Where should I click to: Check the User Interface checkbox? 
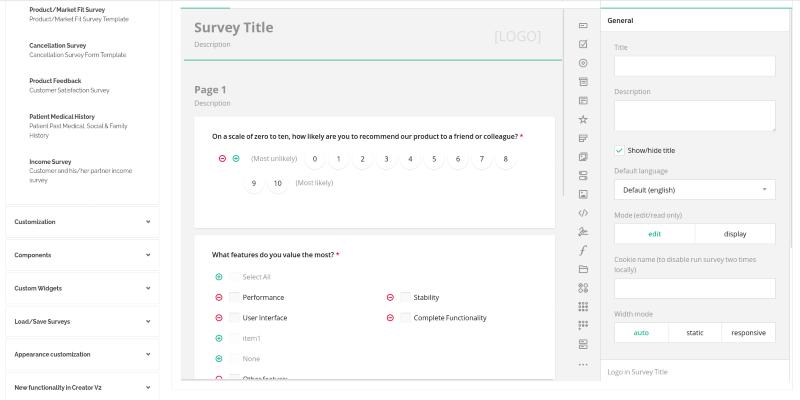234,318
